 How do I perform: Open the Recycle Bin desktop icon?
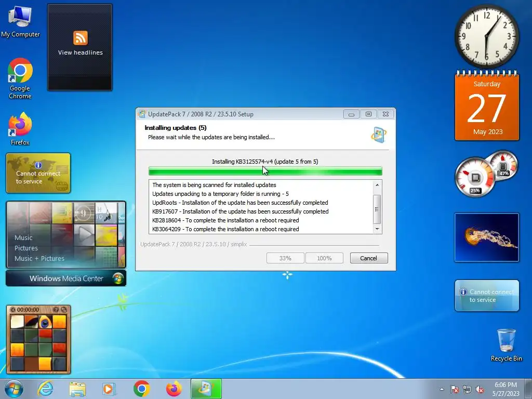(506, 345)
